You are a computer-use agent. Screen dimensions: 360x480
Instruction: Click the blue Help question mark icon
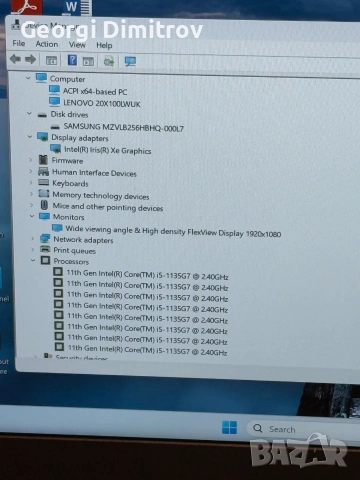click(x=72, y=60)
